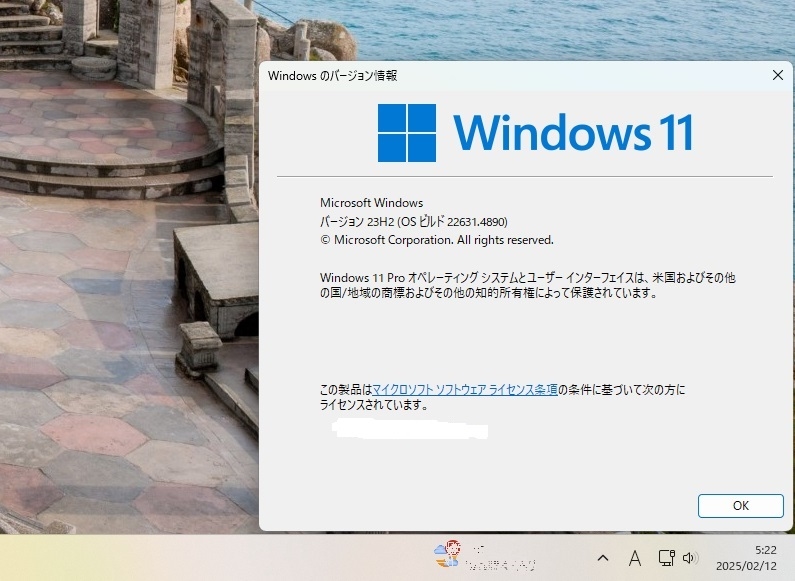
Task: Click the OK button in the version dialog
Action: [x=740, y=505]
